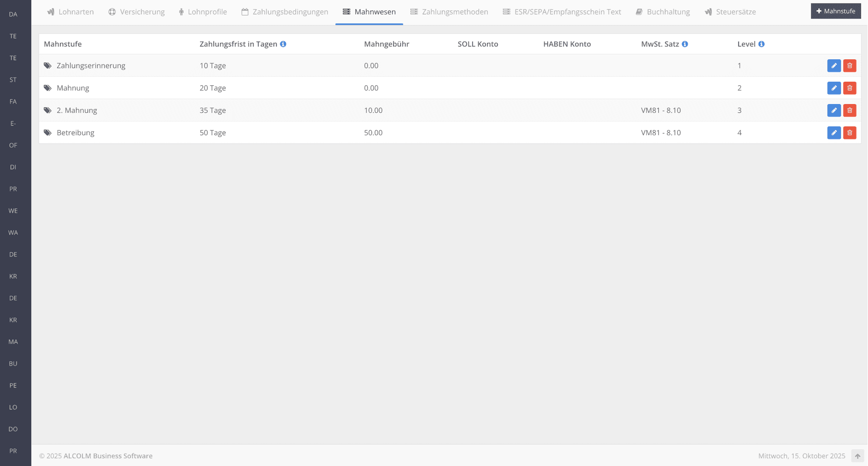Edit the Betreibung row

point(834,133)
